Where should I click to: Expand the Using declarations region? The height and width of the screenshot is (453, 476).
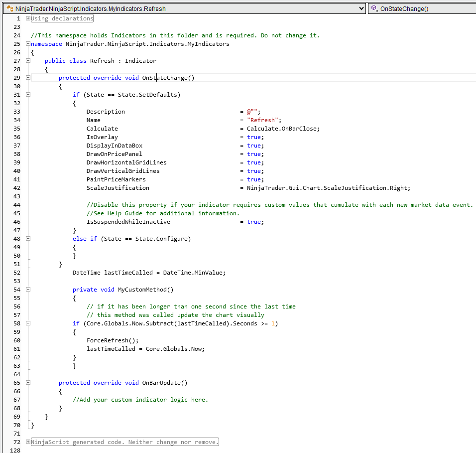[x=28, y=18]
